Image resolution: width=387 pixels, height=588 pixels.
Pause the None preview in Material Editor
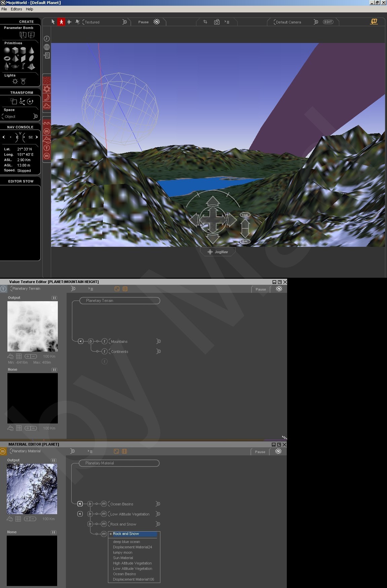pyautogui.click(x=53, y=532)
